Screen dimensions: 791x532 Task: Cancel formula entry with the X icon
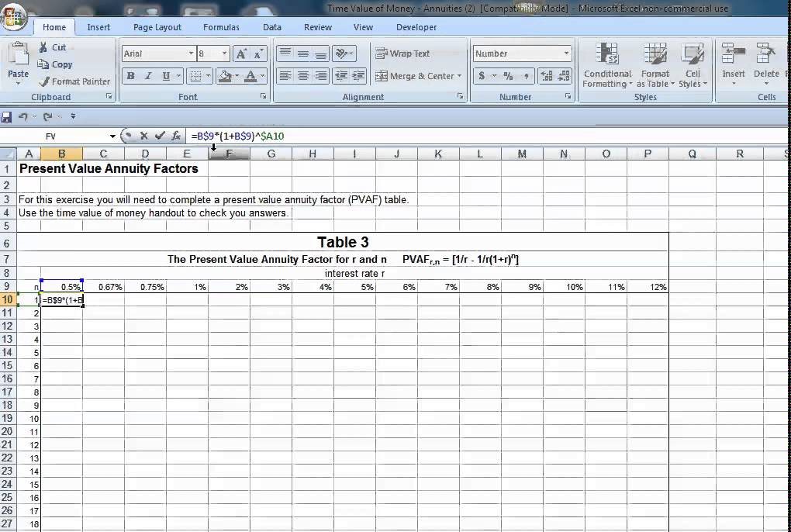[143, 136]
